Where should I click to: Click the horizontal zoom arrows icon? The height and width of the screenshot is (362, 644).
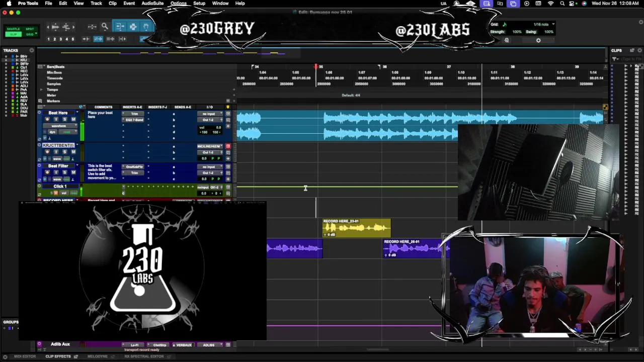tap(92, 26)
